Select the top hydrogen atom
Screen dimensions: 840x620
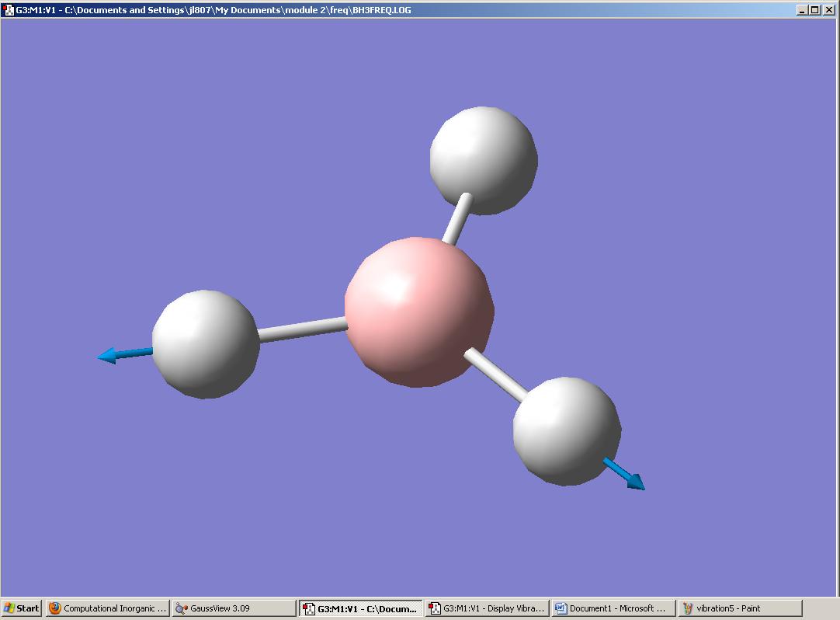[484, 160]
